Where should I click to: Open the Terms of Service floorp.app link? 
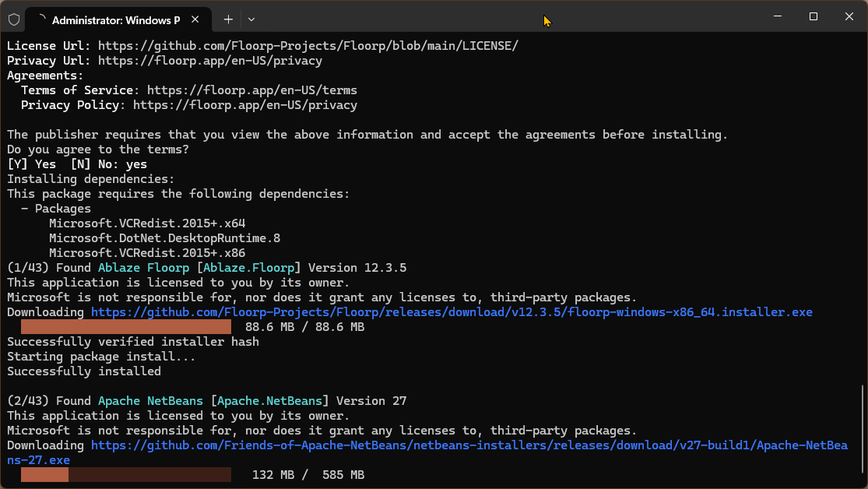[x=251, y=90]
